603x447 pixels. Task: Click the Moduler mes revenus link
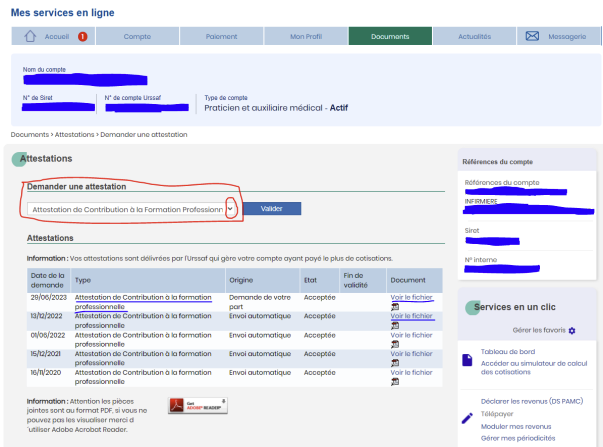tap(516, 425)
